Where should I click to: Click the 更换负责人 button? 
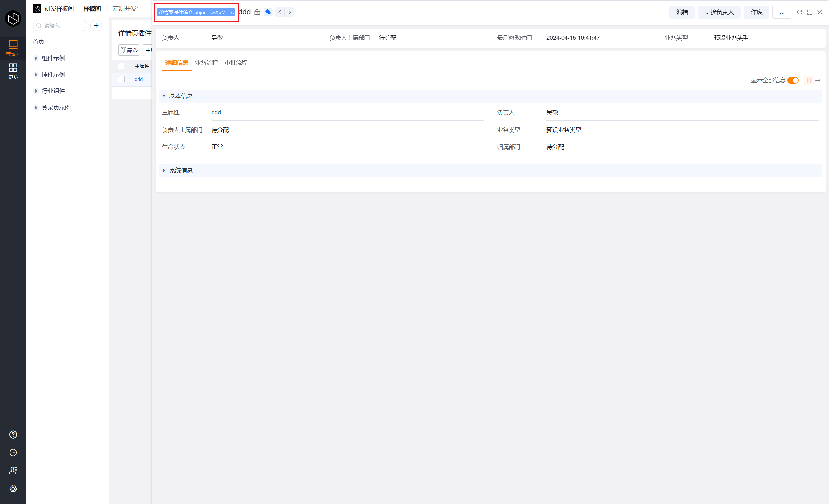point(719,12)
